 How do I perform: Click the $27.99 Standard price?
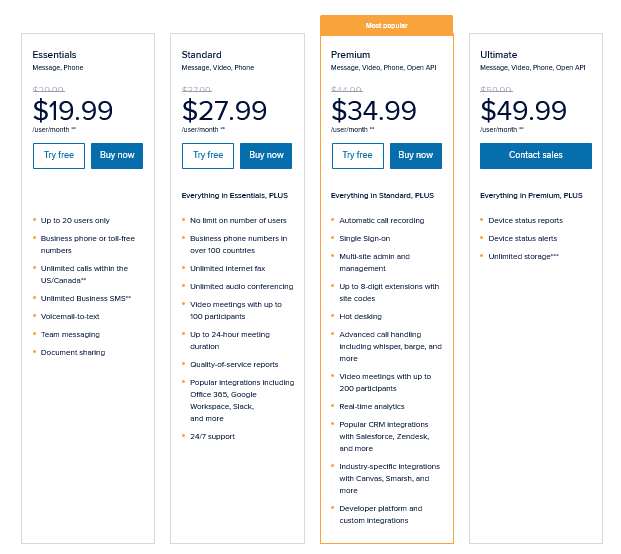(x=225, y=110)
